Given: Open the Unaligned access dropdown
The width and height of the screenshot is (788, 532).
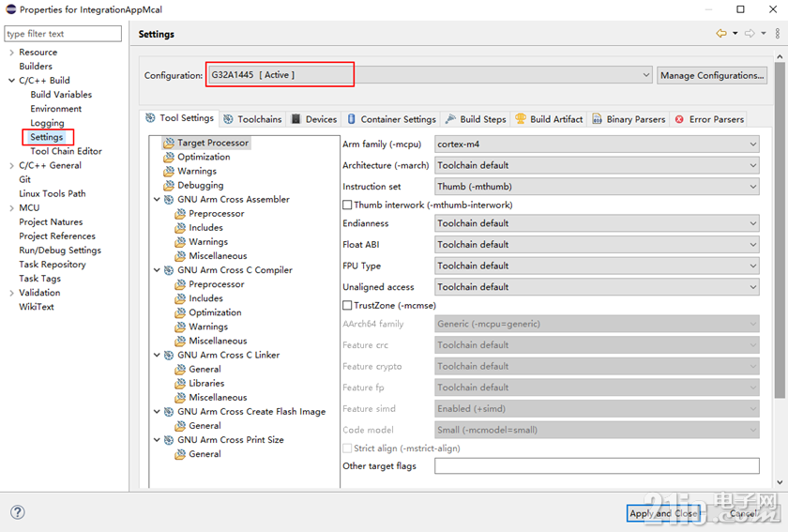Looking at the screenshot, I should (x=597, y=287).
